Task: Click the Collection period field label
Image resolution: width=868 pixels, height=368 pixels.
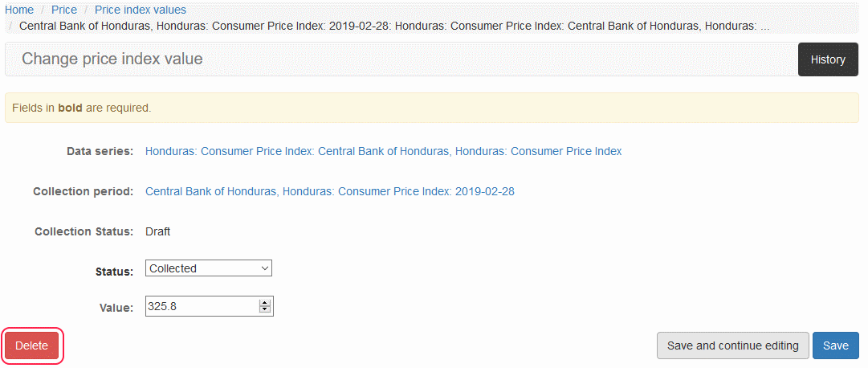Action: [83, 191]
